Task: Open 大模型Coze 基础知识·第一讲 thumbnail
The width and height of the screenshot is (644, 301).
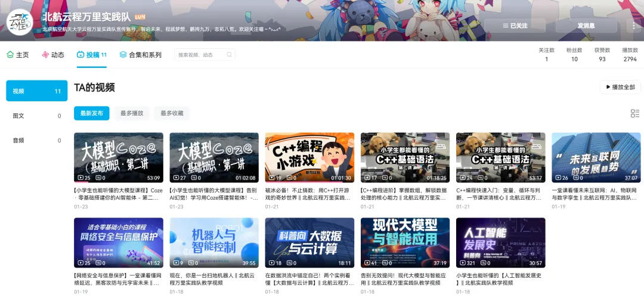Action: tap(214, 157)
